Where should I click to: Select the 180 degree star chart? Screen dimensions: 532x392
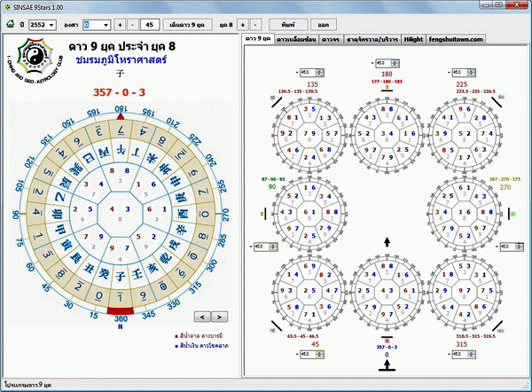coord(387,134)
